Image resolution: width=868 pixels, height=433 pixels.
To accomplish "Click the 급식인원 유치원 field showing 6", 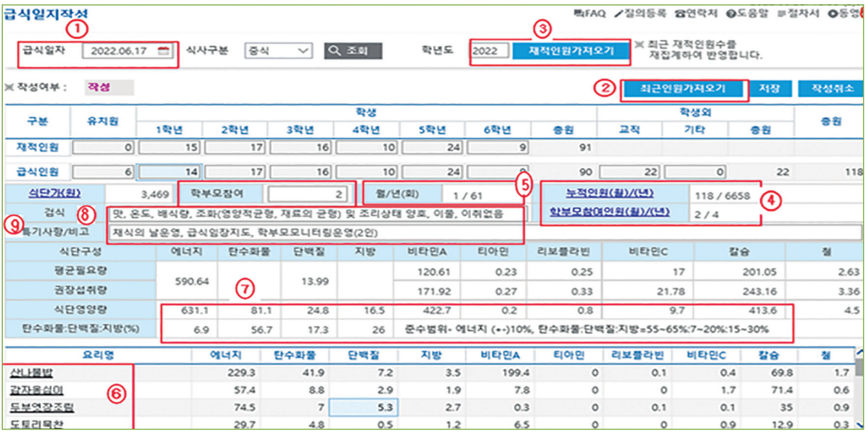I will [105, 172].
